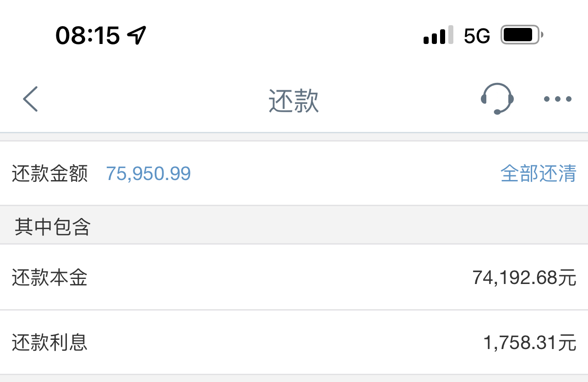Open the three-dot more menu
This screenshot has width=588, height=382.
[557, 98]
